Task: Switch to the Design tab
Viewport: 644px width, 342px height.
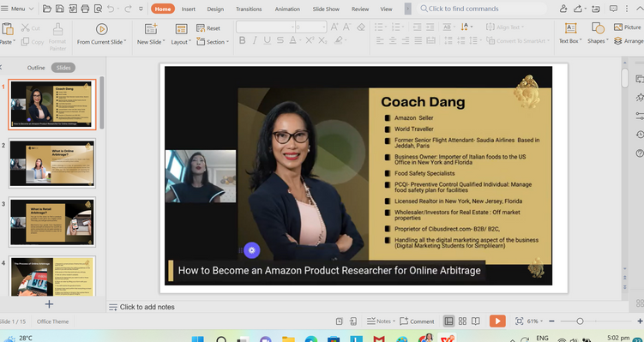Action: pyautogui.click(x=215, y=9)
